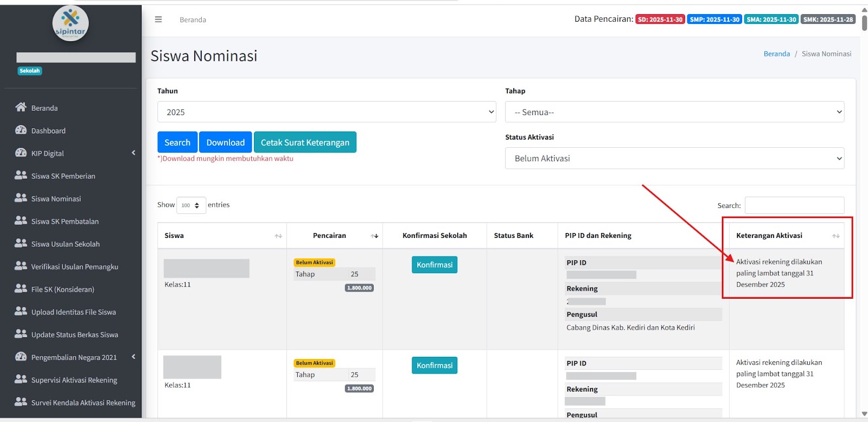This screenshot has height=422, width=868.
Task: Click second row's Belum Aktivasi badge
Action: pos(315,363)
